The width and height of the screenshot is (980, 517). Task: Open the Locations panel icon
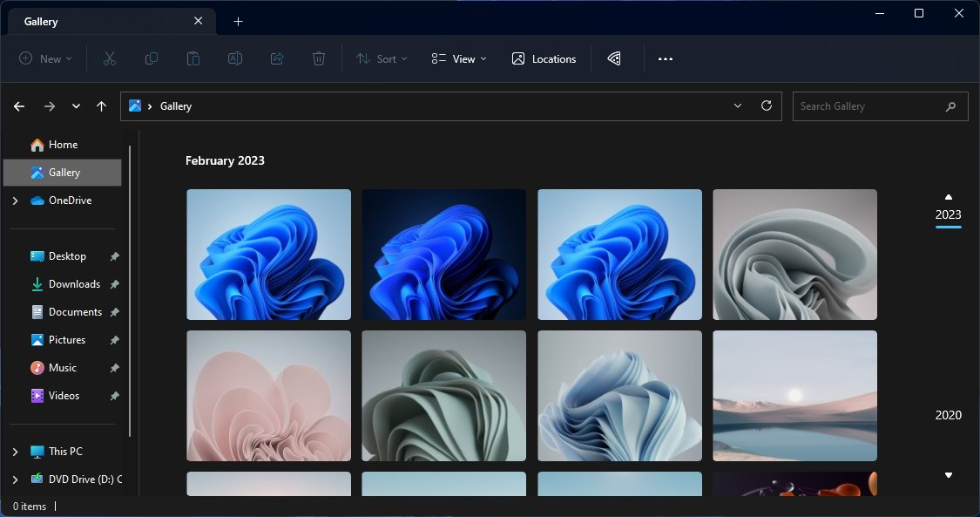pos(544,58)
